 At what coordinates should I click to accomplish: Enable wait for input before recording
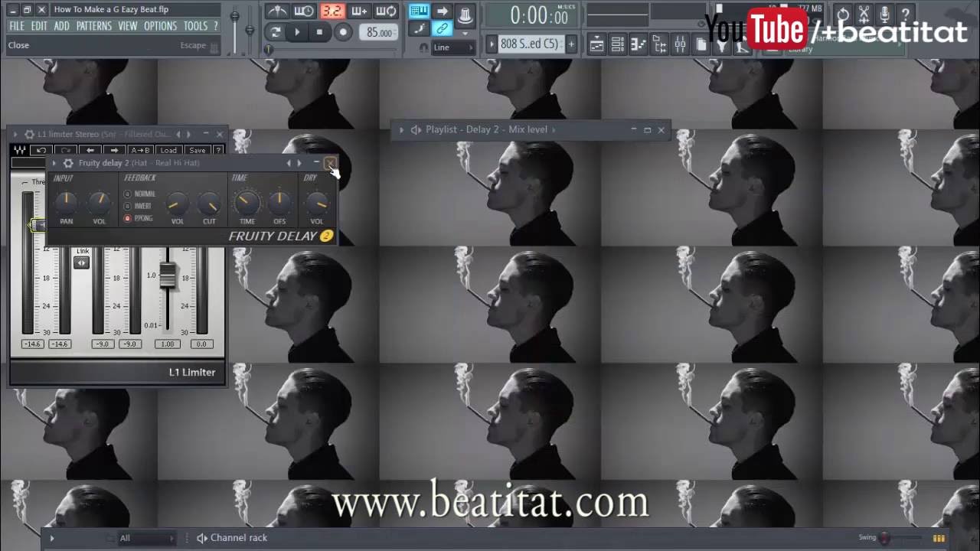click(304, 11)
